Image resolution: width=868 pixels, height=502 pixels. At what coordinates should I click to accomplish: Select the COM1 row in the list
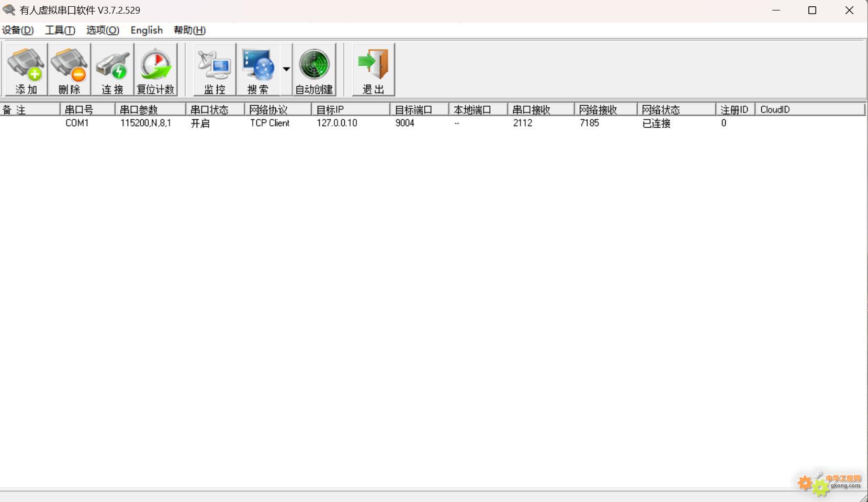pyautogui.click(x=77, y=123)
